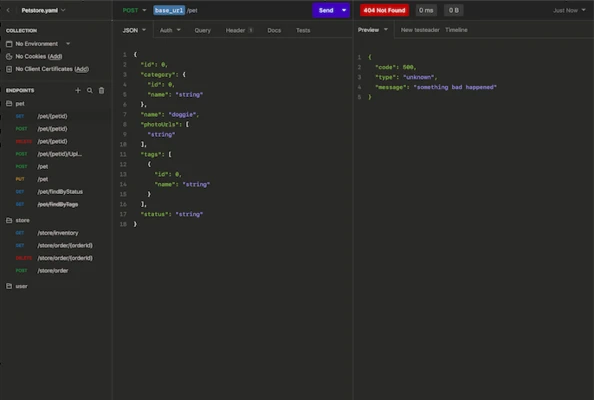
Task: Select the GET /store/inventory endpoint
Action: (56, 233)
